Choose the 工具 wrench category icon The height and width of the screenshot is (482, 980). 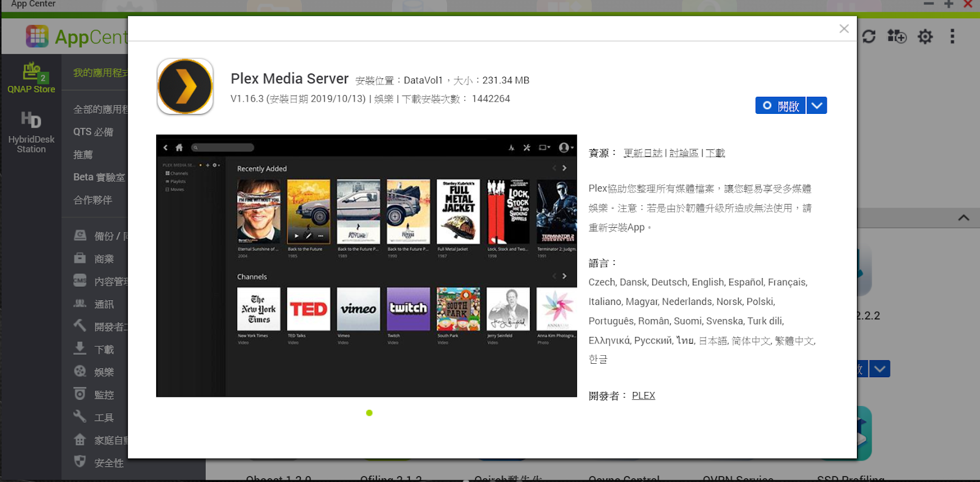pos(80,416)
